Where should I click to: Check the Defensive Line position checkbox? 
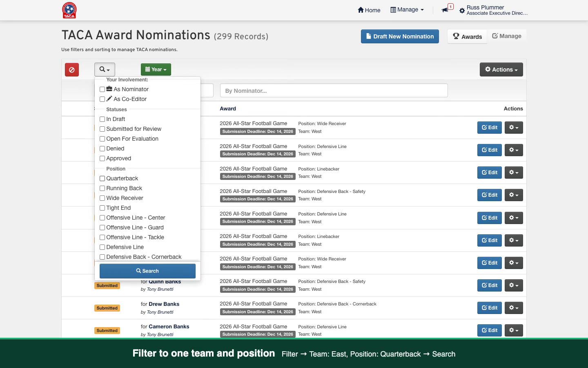[x=102, y=247]
